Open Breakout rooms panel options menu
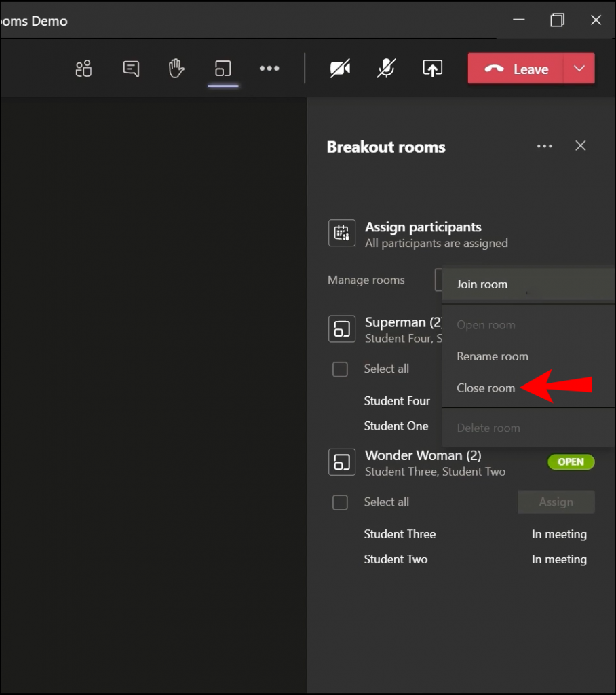The height and width of the screenshot is (695, 616). coord(545,146)
